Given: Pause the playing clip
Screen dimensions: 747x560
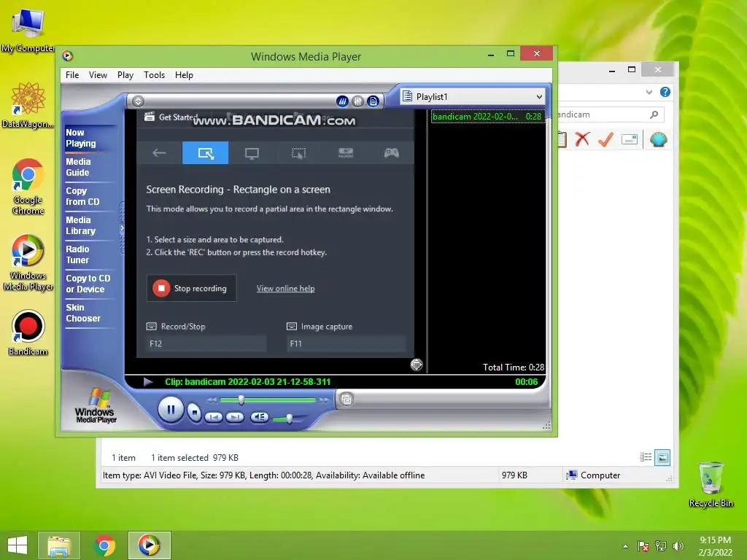Looking at the screenshot, I should 171,409.
